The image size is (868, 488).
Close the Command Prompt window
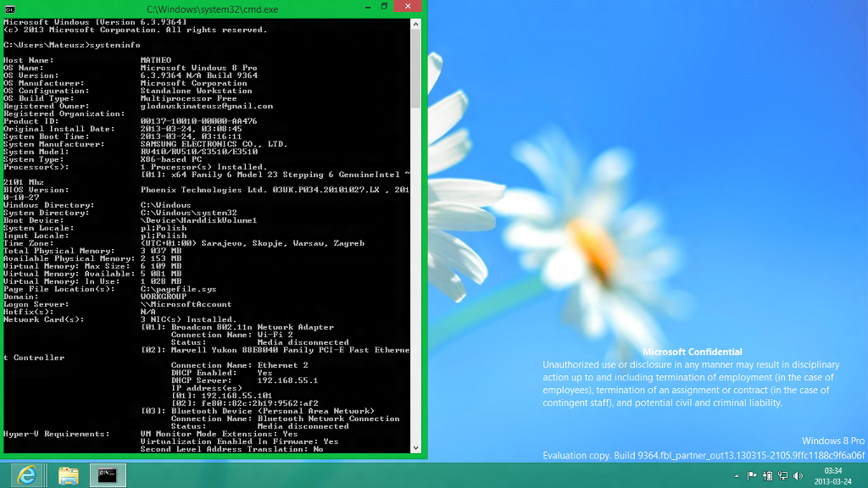(409, 6)
